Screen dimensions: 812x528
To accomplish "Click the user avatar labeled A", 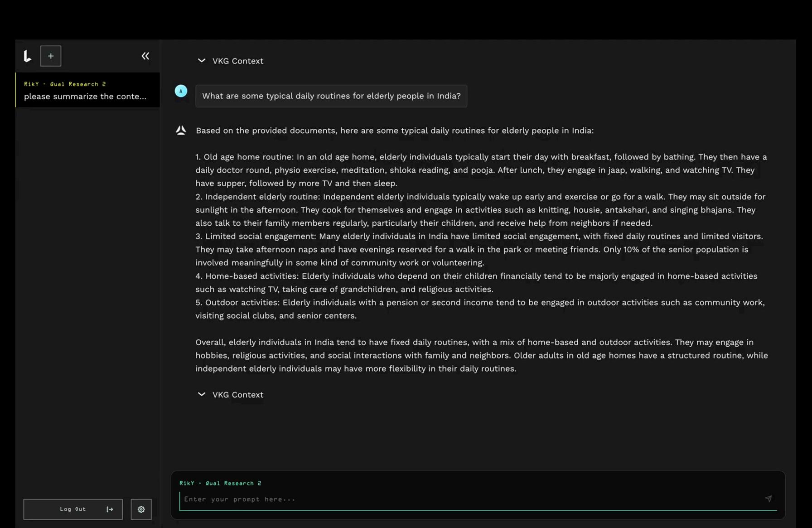I will click(x=181, y=91).
